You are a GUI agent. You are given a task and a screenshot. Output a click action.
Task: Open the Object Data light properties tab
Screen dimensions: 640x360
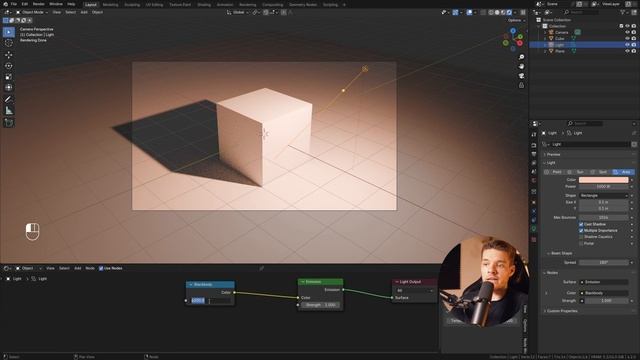pos(534,229)
